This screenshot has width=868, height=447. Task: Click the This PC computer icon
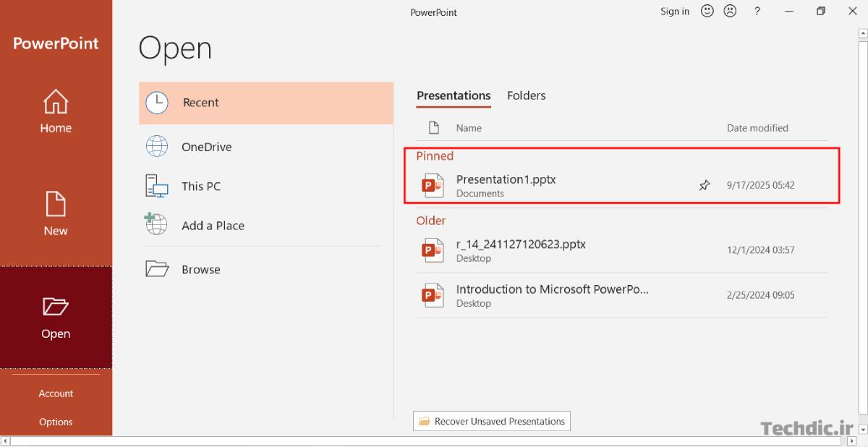point(157,186)
